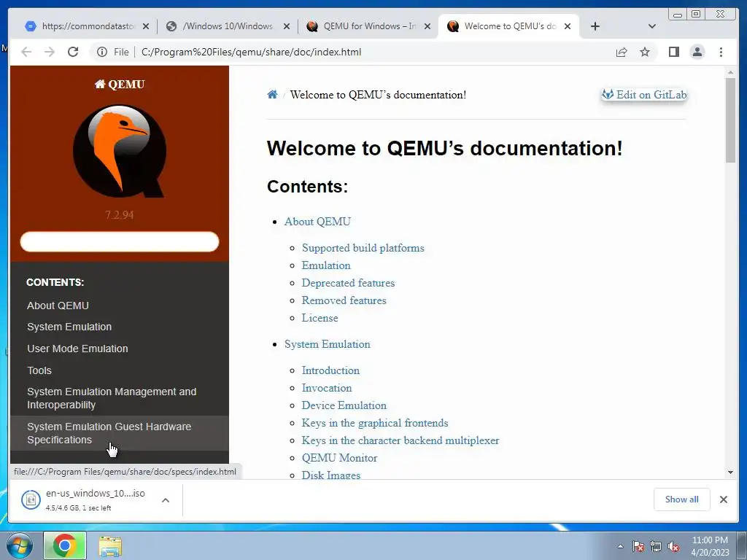Click the scrollbar down arrow
Image resolution: width=747 pixels, height=560 pixels.
pos(730,472)
